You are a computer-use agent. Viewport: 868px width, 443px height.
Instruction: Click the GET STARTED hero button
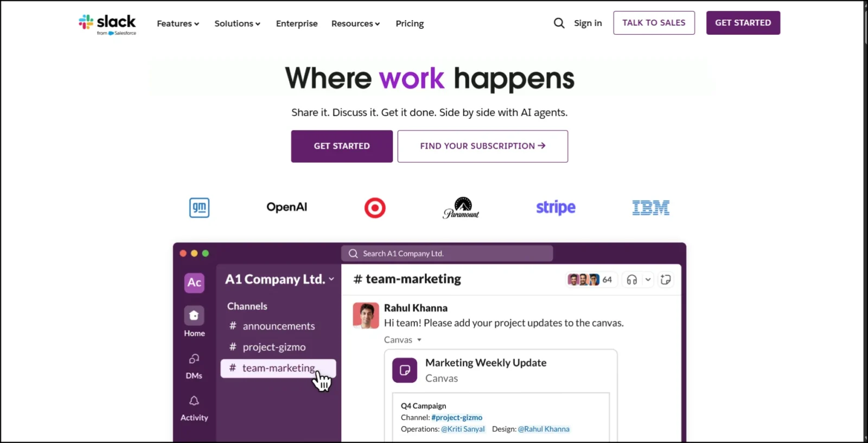point(341,146)
